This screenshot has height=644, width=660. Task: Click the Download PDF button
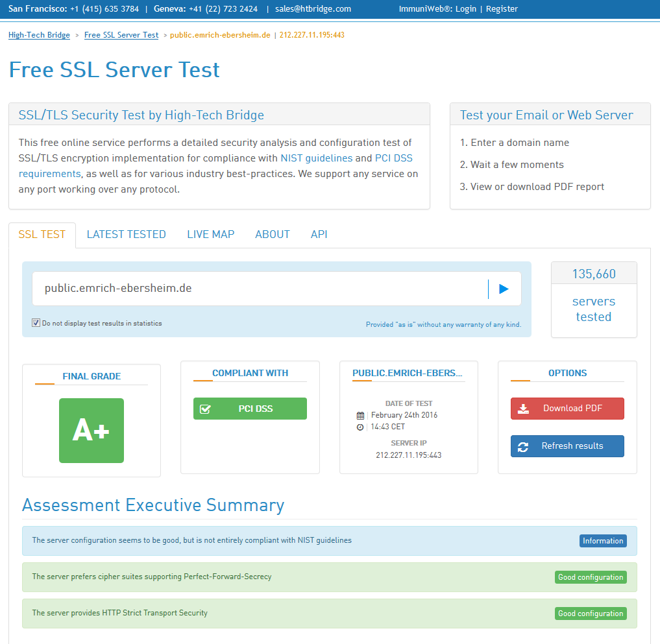[x=567, y=409]
